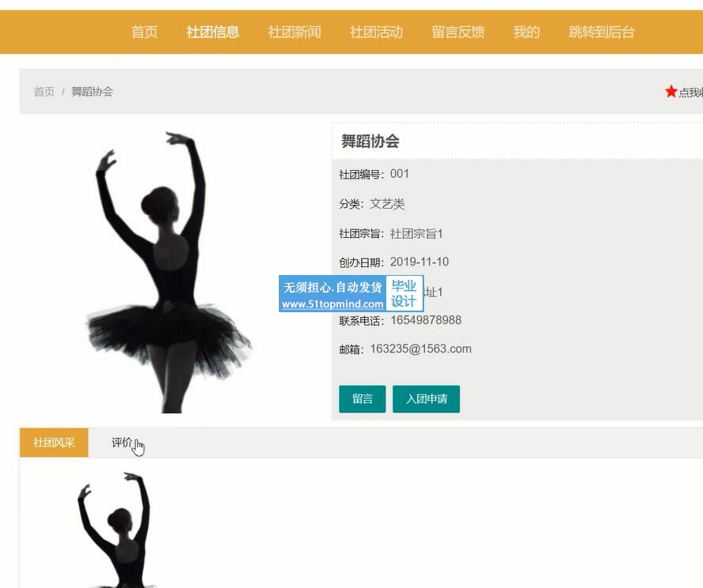The width and height of the screenshot is (703, 588).
Task: Click the category value 文艺类
Action: click(x=387, y=204)
